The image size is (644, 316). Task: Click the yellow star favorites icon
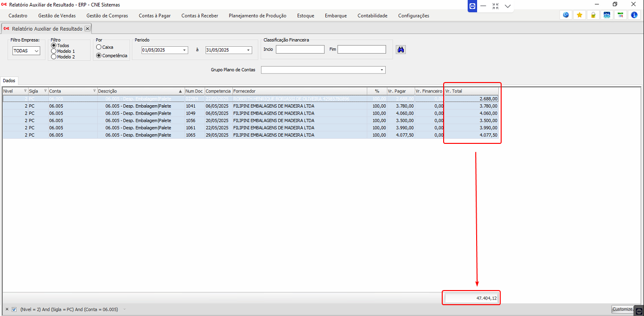tap(579, 15)
